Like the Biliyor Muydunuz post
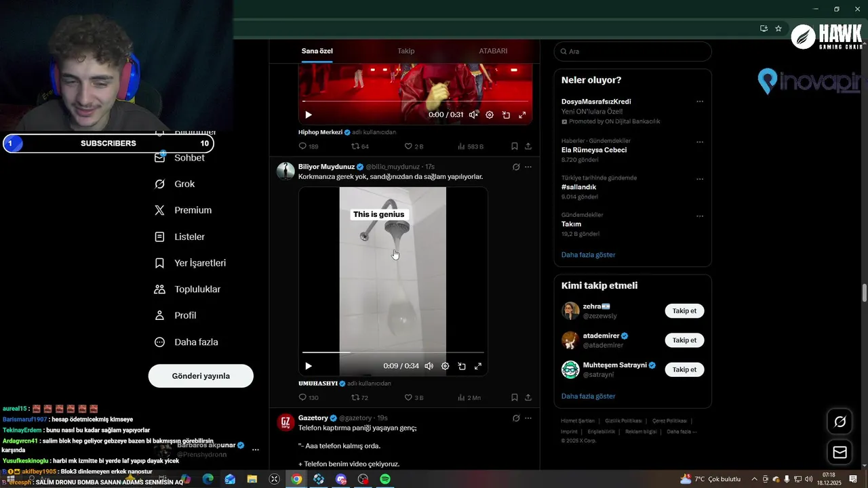868x488 pixels. click(x=414, y=398)
